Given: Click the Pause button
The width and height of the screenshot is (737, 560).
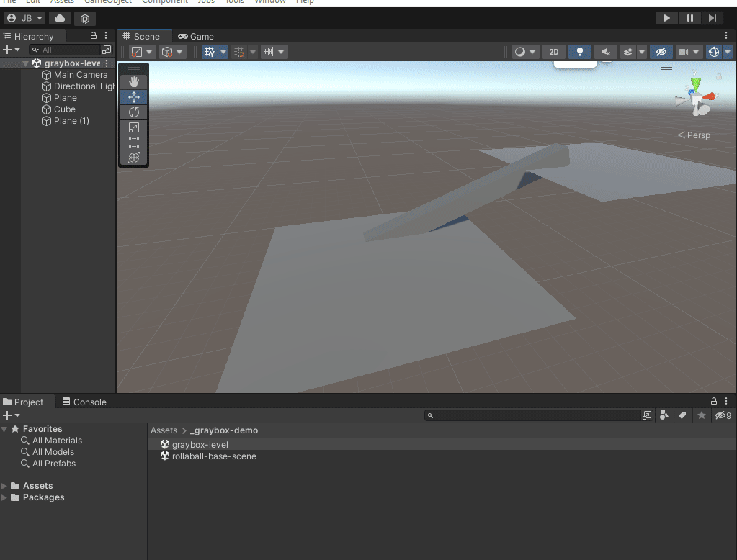Looking at the screenshot, I should (689, 18).
